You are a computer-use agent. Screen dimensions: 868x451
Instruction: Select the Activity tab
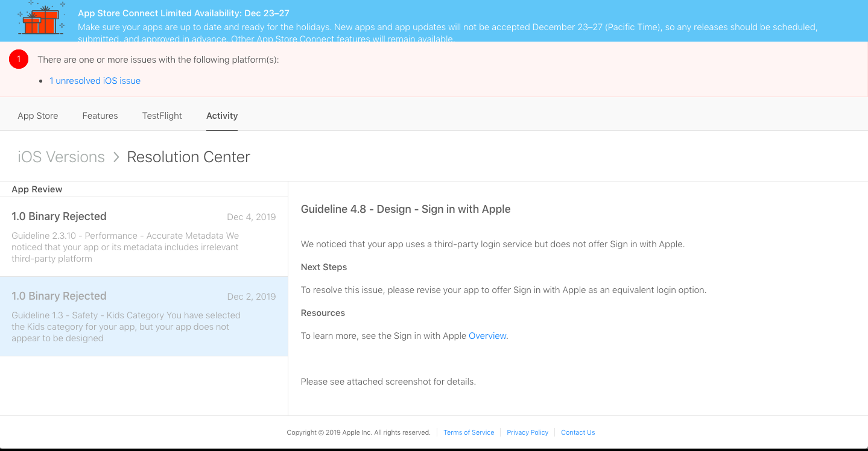[222, 116]
